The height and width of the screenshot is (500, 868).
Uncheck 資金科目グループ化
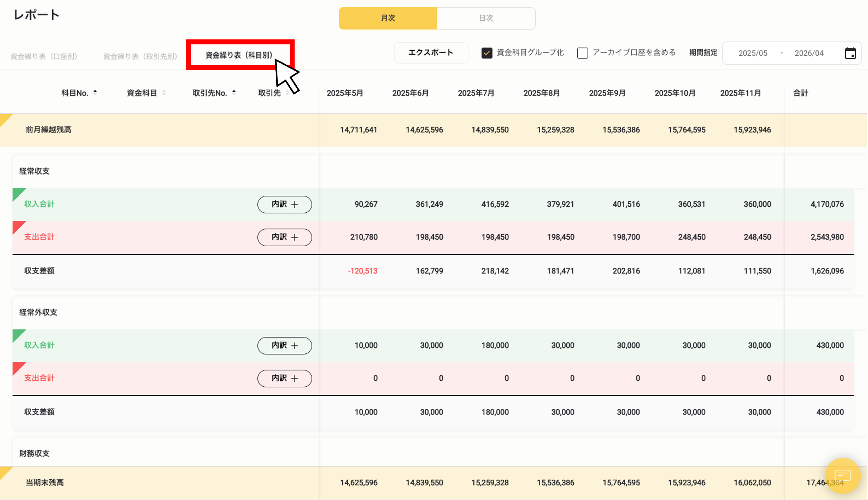(x=487, y=53)
